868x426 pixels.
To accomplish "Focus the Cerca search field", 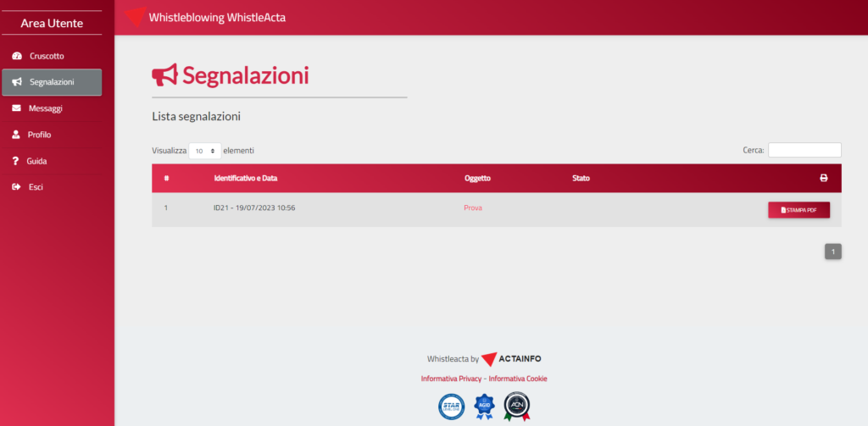I will [804, 150].
